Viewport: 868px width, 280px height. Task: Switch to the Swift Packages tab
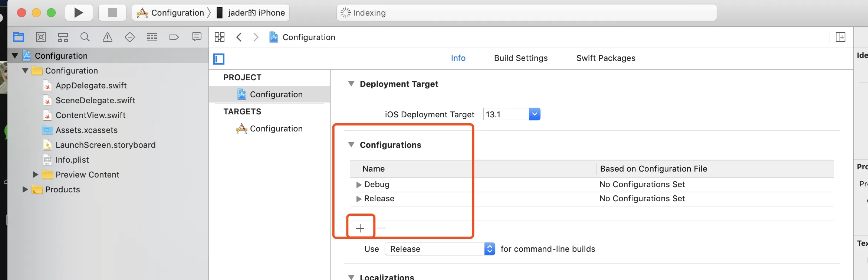(606, 58)
